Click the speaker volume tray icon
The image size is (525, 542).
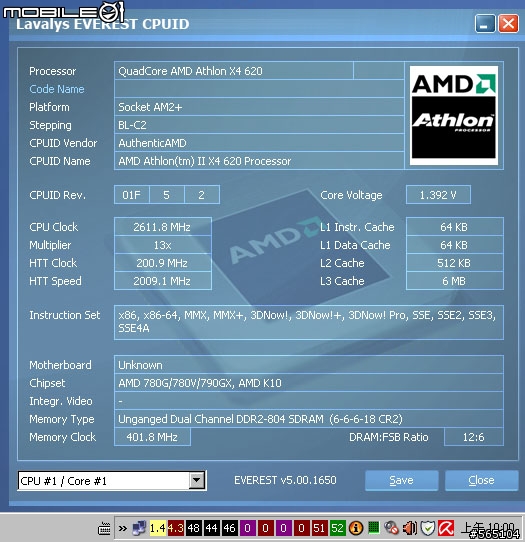click(410, 528)
